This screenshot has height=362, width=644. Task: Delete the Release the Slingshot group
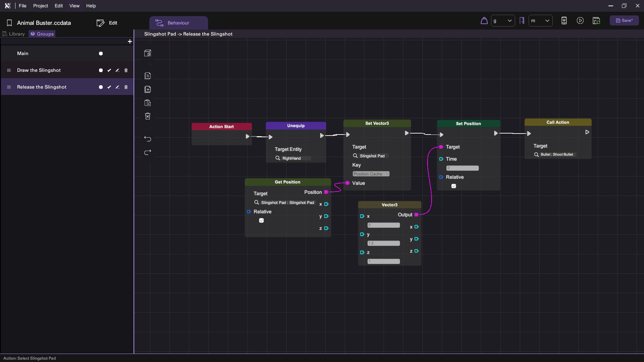click(126, 87)
